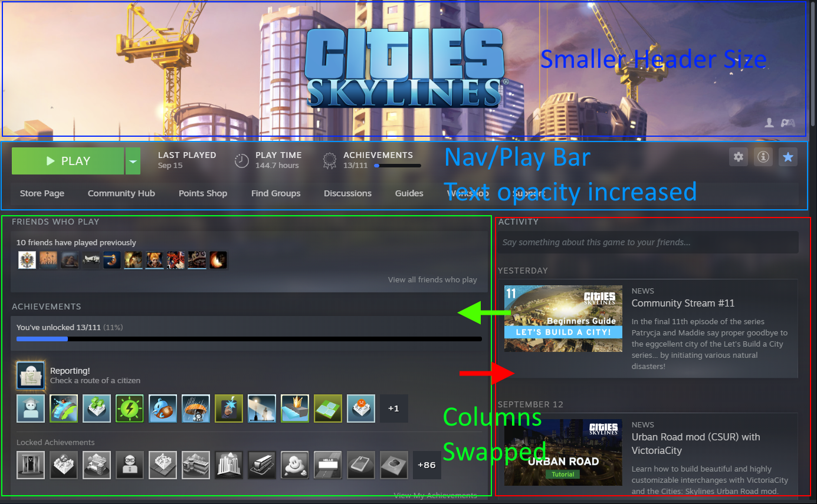Expand the +86 locked achievements tile

[427, 465]
